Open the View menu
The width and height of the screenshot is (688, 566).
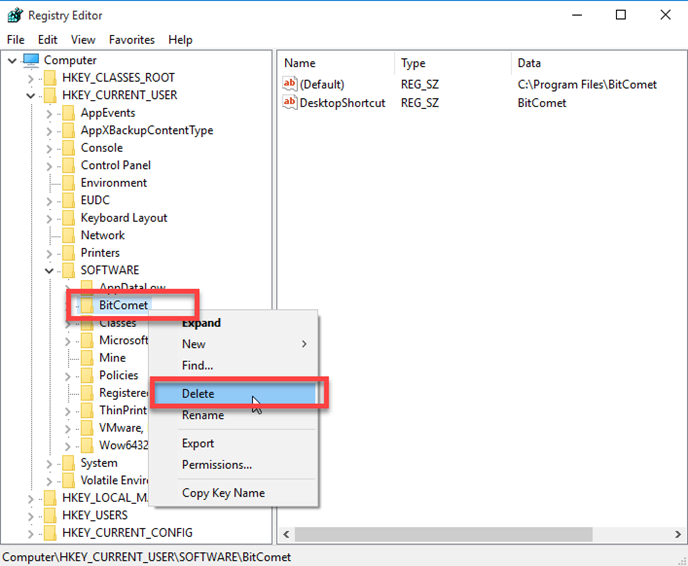click(x=83, y=40)
